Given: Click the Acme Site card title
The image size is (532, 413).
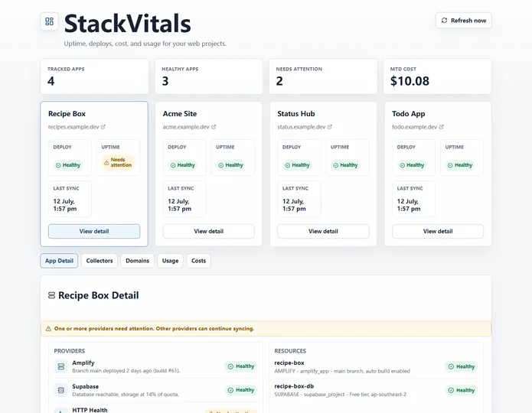Looking at the screenshot, I should point(180,114).
